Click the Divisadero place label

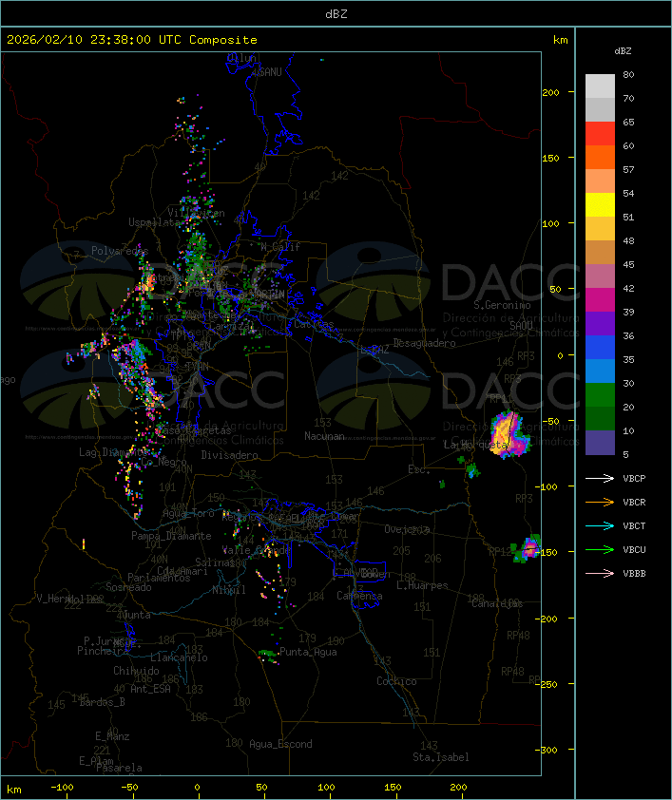click(230, 454)
